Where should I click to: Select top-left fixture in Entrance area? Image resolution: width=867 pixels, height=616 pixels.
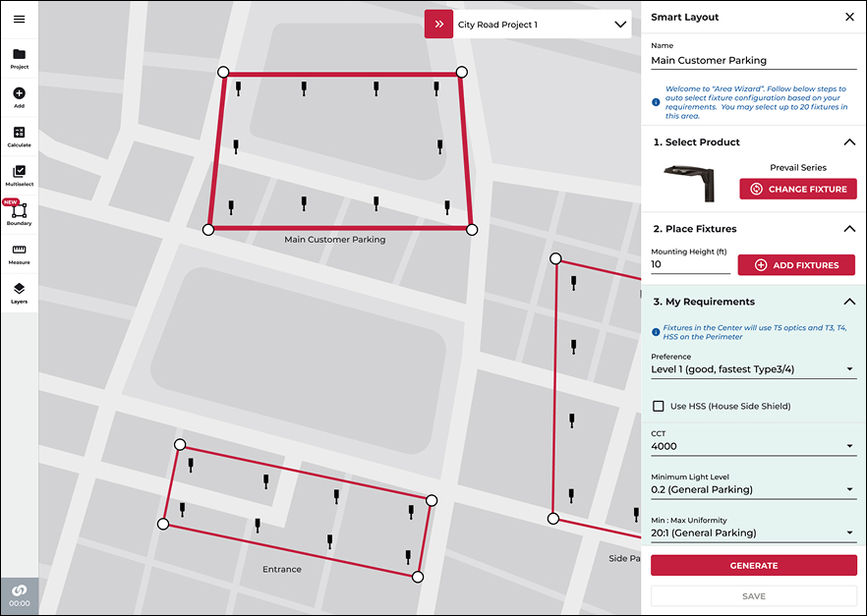tap(191, 465)
